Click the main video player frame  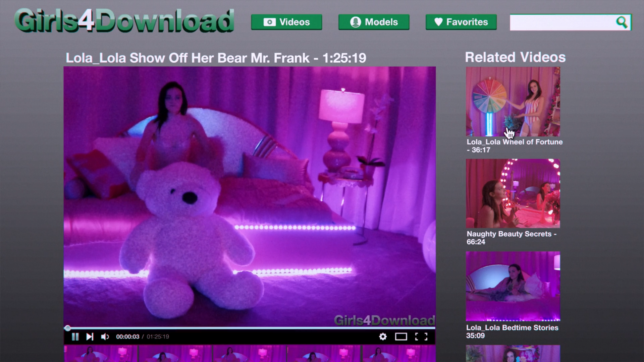250,197
